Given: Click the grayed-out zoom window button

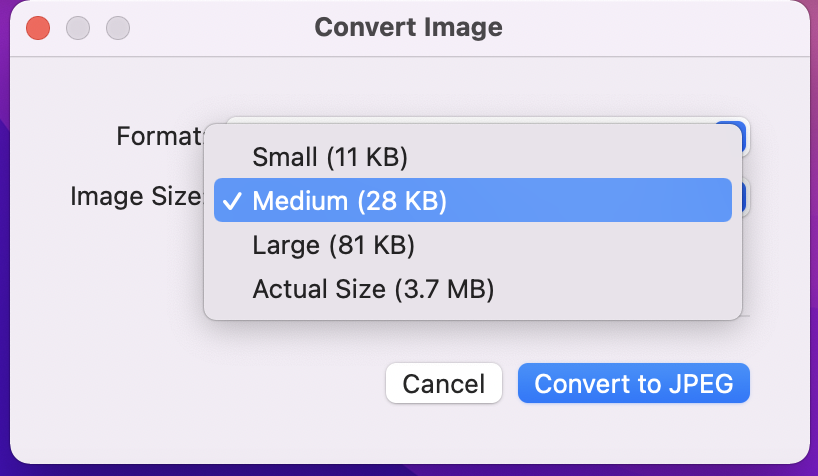Looking at the screenshot, I should [x=118, y=28].
